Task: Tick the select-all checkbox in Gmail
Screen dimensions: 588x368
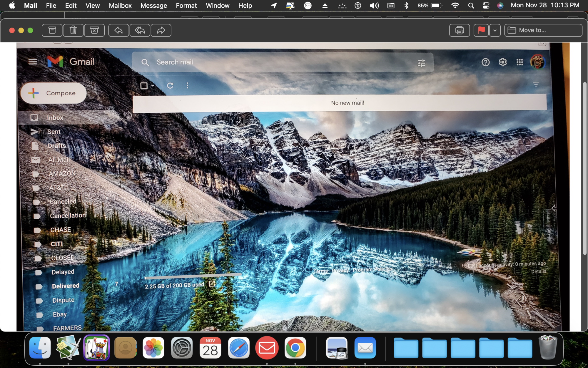Action: click(144, 86)
